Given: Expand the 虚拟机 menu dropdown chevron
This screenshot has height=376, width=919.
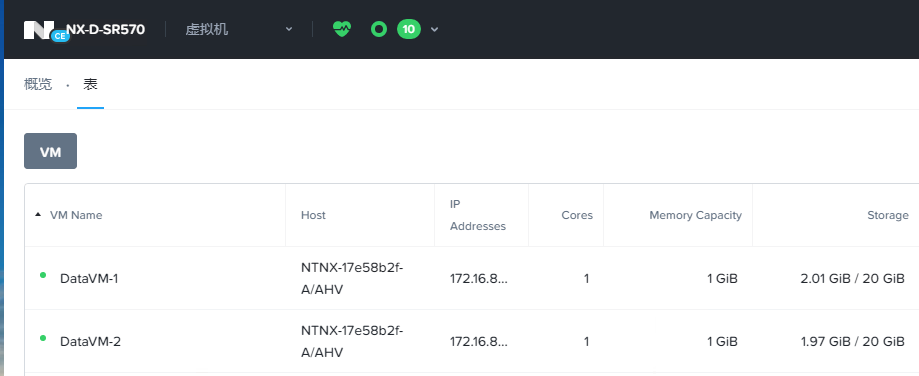Looking at the screenshot, I should coord(289,29).
